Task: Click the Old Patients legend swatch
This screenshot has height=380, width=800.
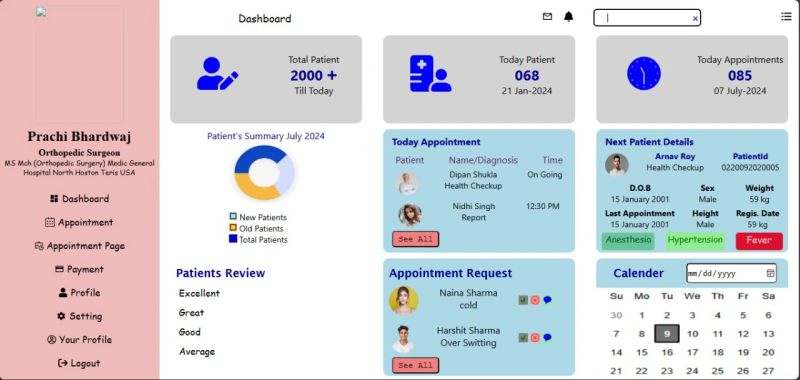Action: click(233, 227)
